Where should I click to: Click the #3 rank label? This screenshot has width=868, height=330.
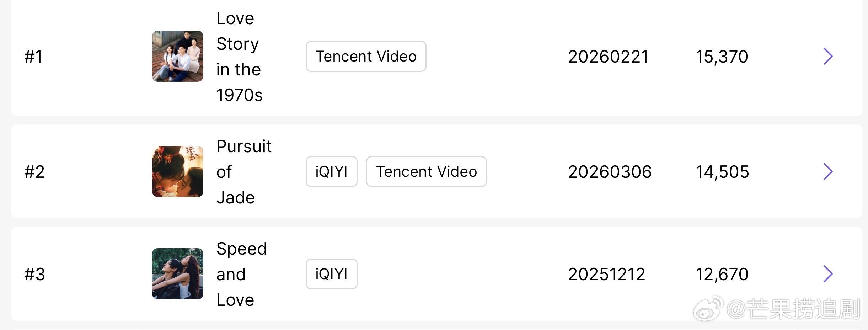click(34, 274)
